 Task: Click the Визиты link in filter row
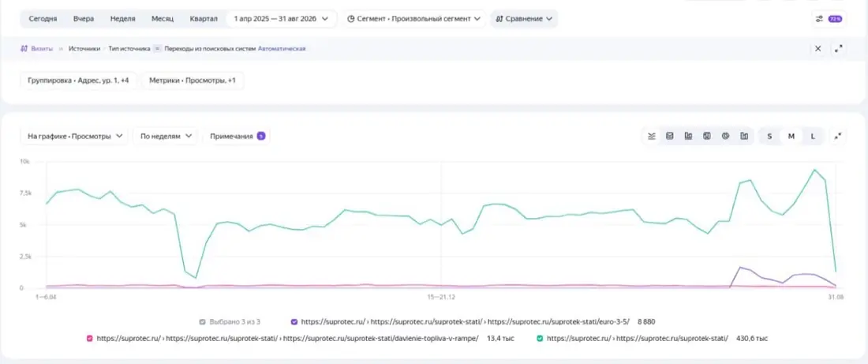tap(42, 49)
